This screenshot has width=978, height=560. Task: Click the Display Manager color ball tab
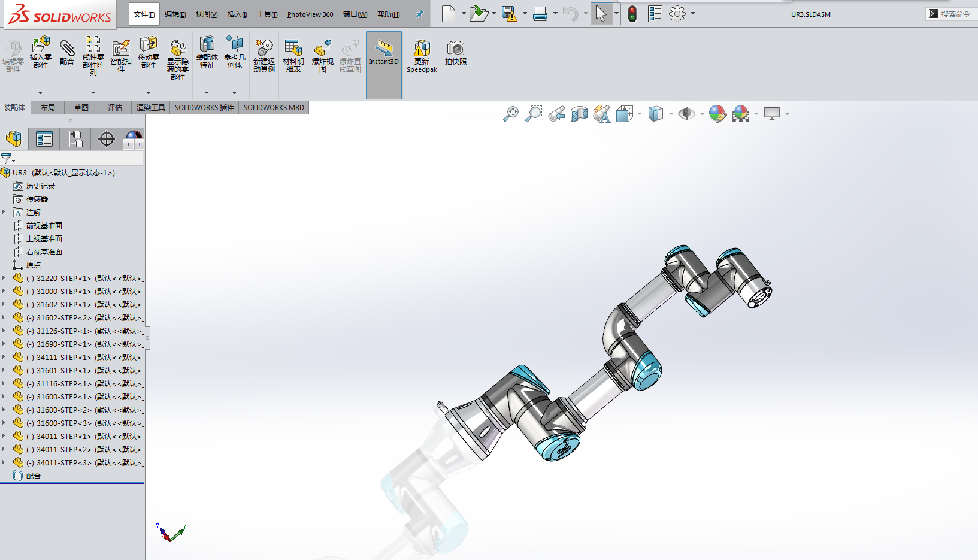click(x=134, y=135)
